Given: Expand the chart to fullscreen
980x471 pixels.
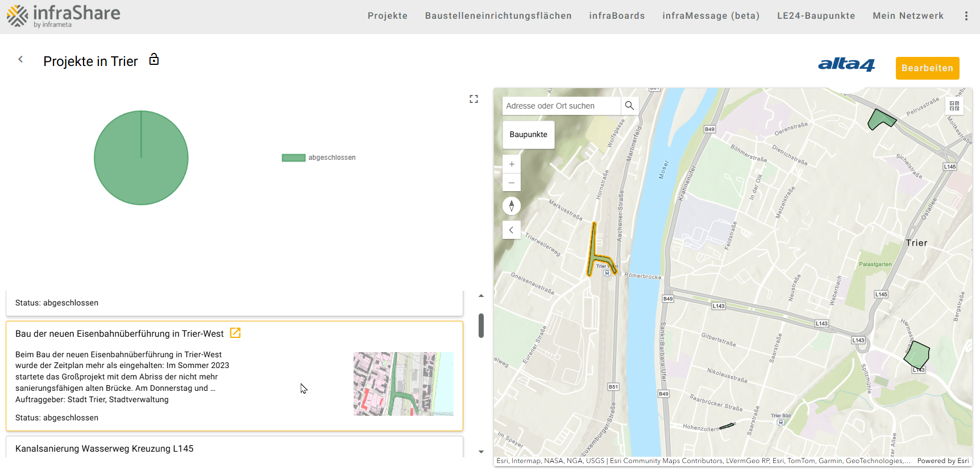Looking at the screenshot, I should pos(474,99).
